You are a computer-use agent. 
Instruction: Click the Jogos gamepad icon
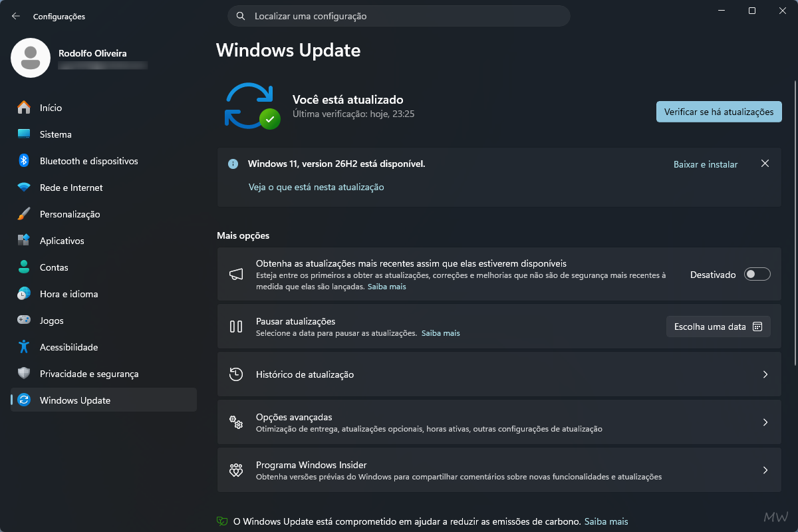24,321
